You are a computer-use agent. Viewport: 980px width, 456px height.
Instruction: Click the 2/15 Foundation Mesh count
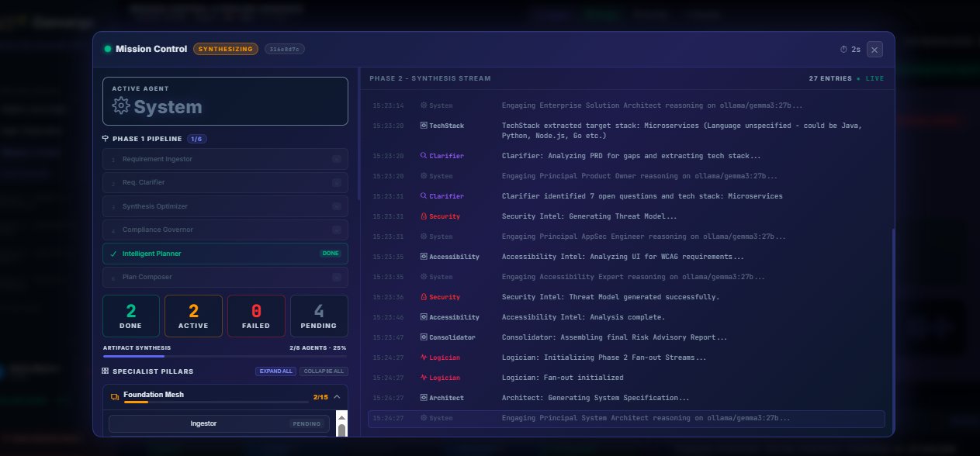(320, 397)
